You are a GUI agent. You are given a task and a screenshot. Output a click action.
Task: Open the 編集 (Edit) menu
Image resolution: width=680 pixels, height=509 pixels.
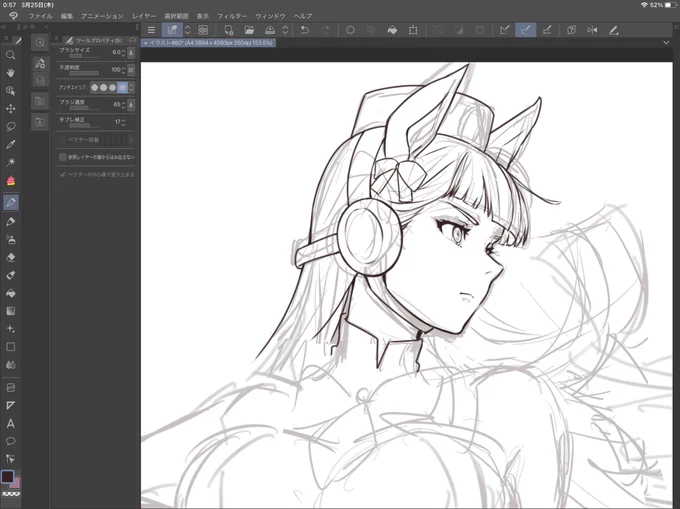tap(67, 16)
